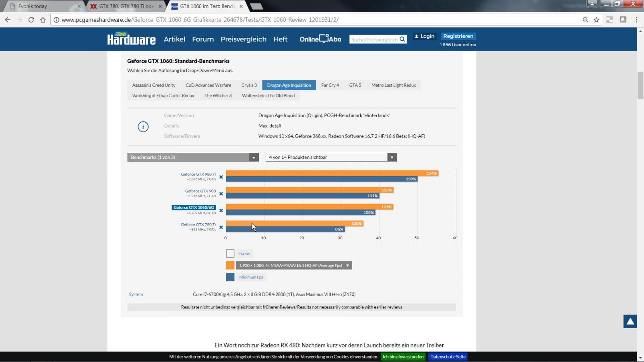This screenshot has width=644, height=362.
Task: Click the PC Games Hardware logo
Action: pos(131,39)
